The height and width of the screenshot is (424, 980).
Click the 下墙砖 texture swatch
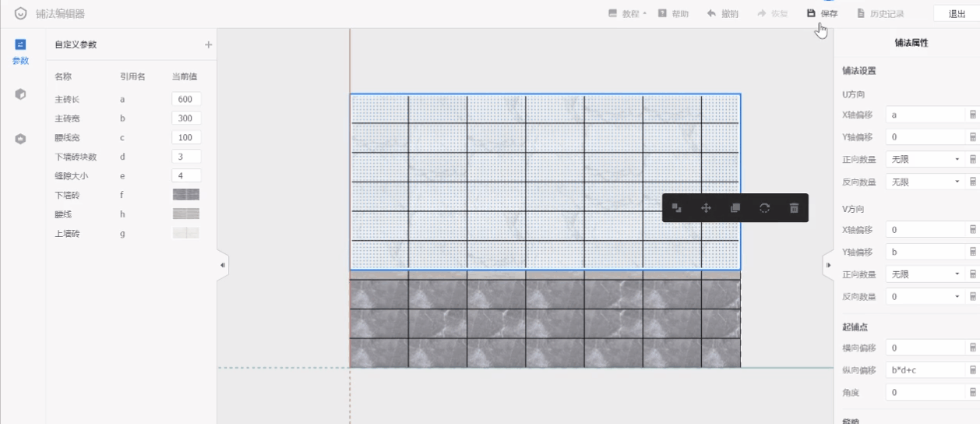tap(185, 195)
